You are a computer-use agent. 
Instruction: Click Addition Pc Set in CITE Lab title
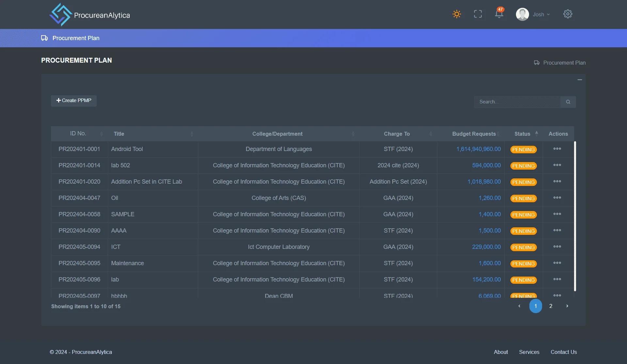(147, 182)
